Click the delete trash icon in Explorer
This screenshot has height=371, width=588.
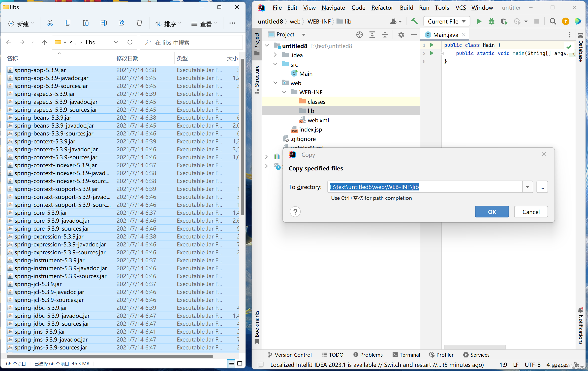(139, 23)
